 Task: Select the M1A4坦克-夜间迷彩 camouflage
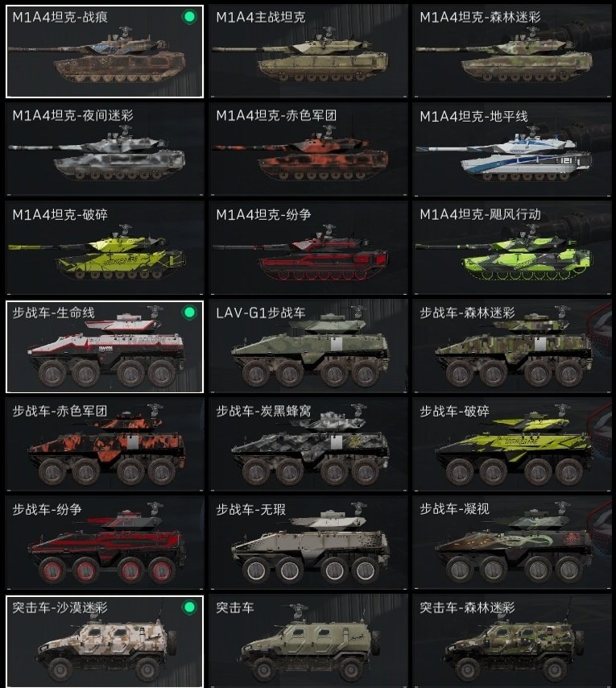point(105,149)
